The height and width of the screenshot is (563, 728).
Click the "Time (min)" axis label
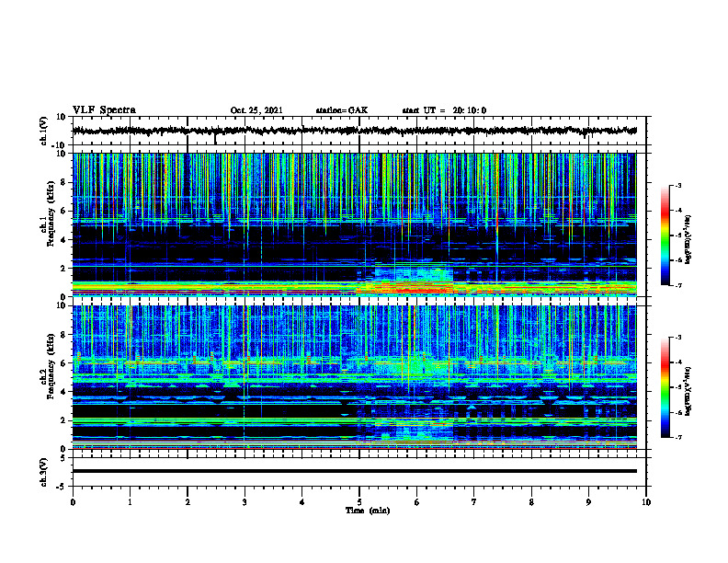pos(368,511)
